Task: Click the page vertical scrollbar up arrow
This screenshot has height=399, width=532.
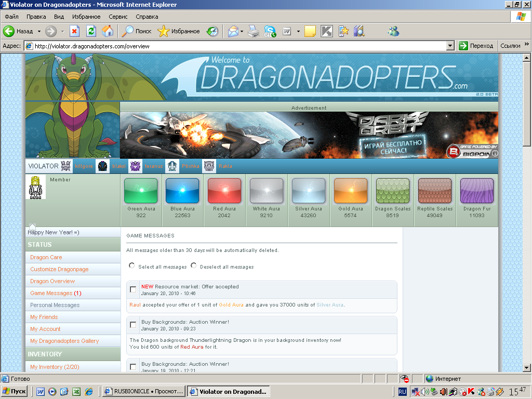Action: click(527, 58)
